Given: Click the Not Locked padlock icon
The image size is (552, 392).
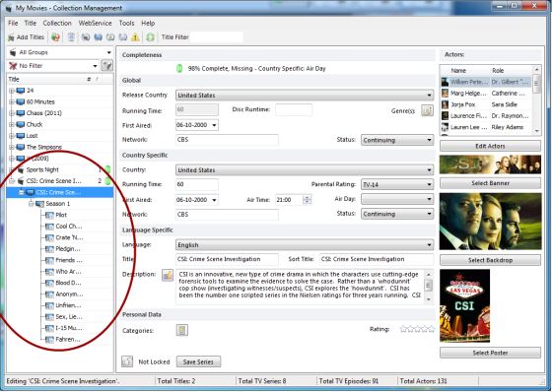Looking at the screenshot, I should pyautogui.click(x=127, y=361).
